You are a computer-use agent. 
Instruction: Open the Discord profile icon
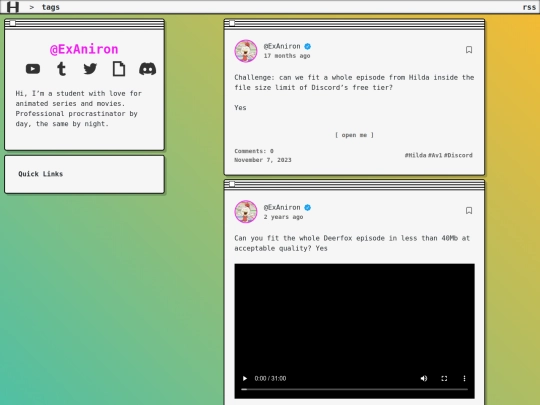(x=147, y=69)
